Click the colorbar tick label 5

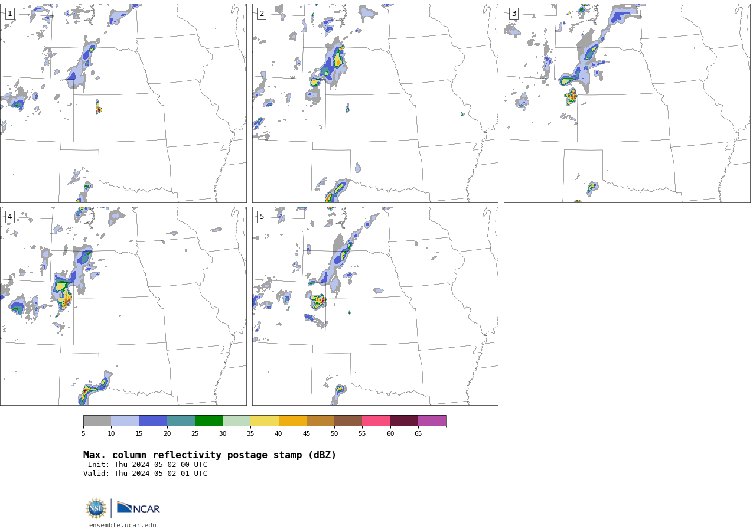tap(83, 433)
